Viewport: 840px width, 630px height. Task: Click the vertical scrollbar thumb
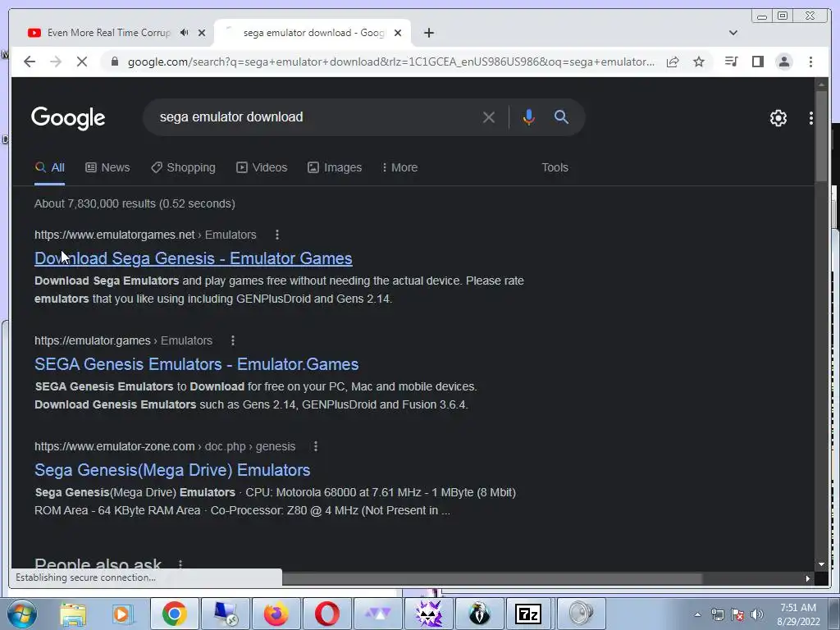coord(820,136)
